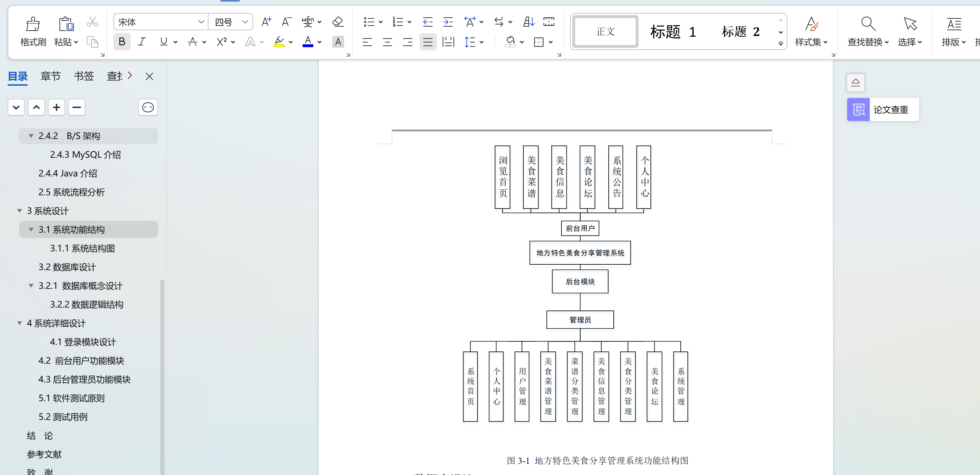Click the cut scissors icon
Viewport: 980px width, 475px height.
coord(93,22)
